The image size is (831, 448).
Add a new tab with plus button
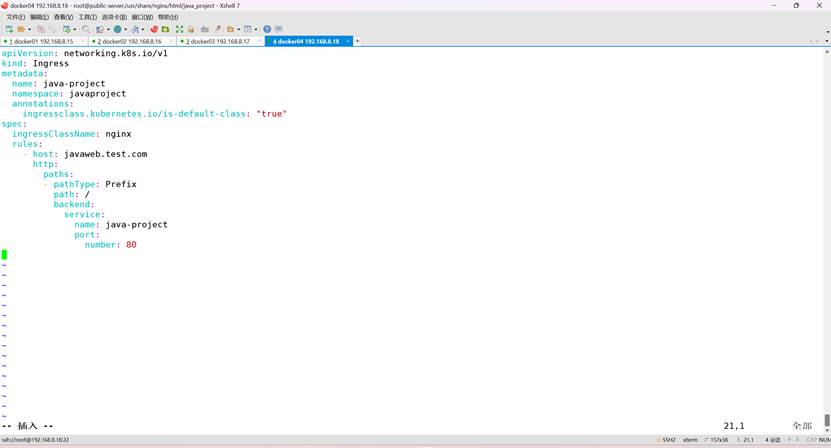[357, 41]
